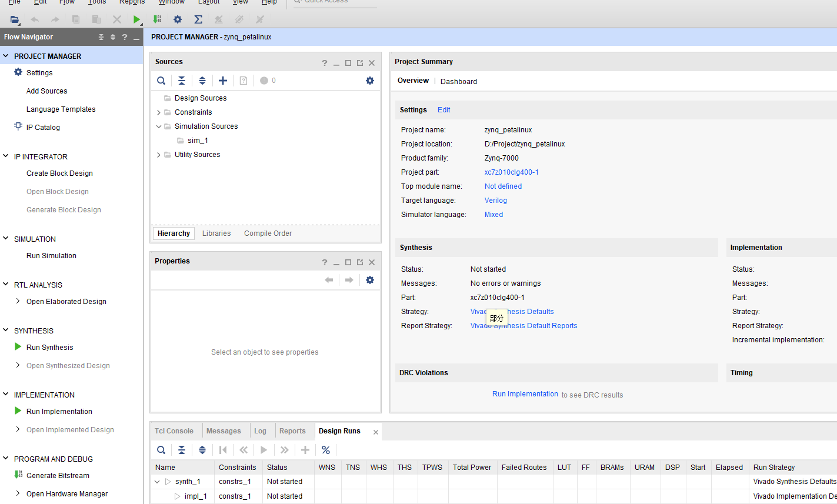Collapse all in Flow Navigator header
The image size is (837, 504).
pos(101,37)
